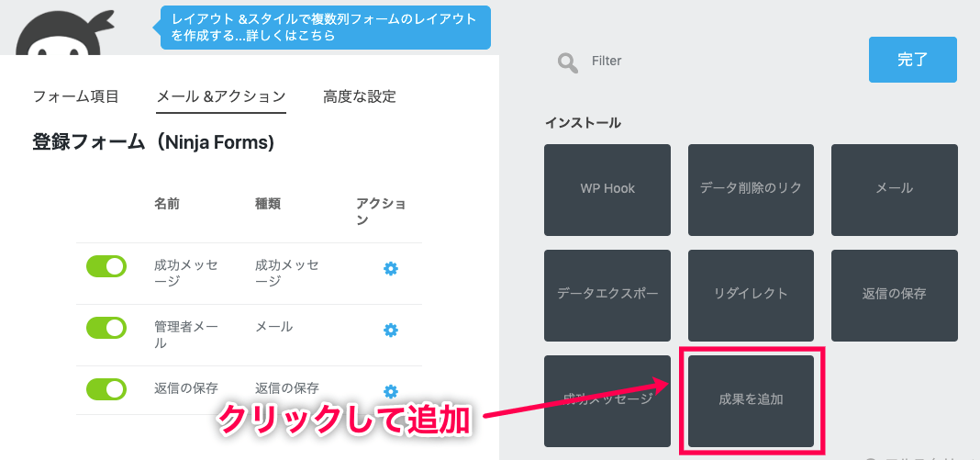Click the アクション column header

pyautogui.click(x=381, y=212)
